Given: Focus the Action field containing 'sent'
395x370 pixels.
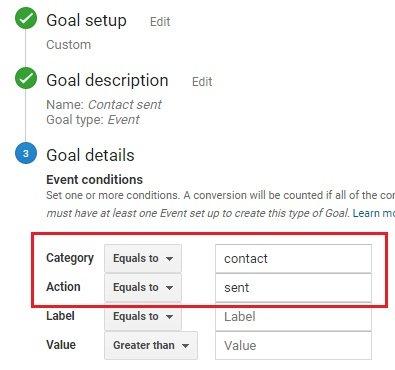Looking at the screenshot, I should tap(293, 288).
